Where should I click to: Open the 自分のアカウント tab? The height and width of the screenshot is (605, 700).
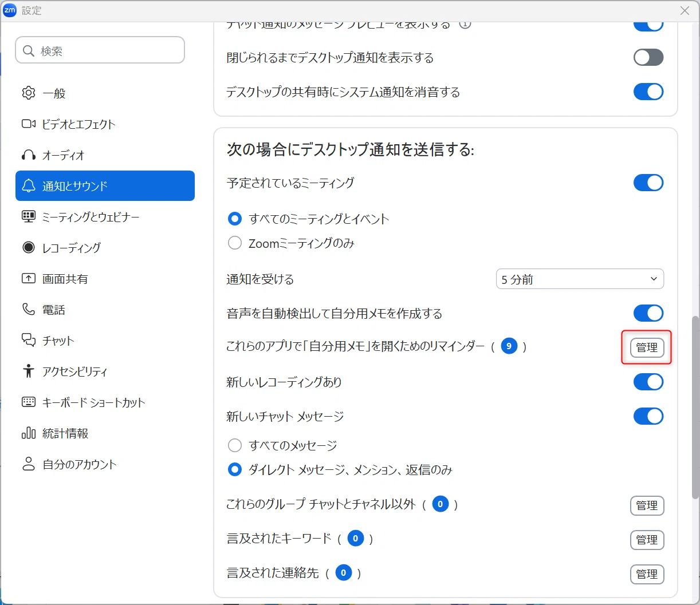click(x=105, y=464)
